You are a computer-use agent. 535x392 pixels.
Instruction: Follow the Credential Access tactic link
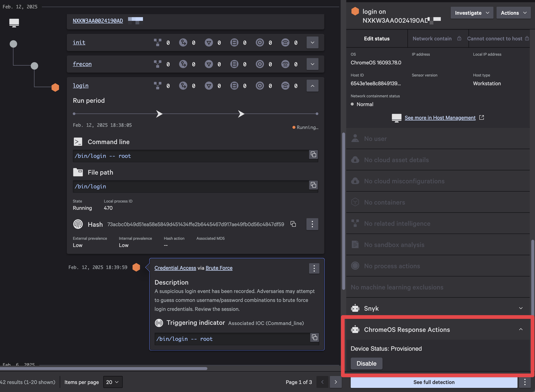175,268
